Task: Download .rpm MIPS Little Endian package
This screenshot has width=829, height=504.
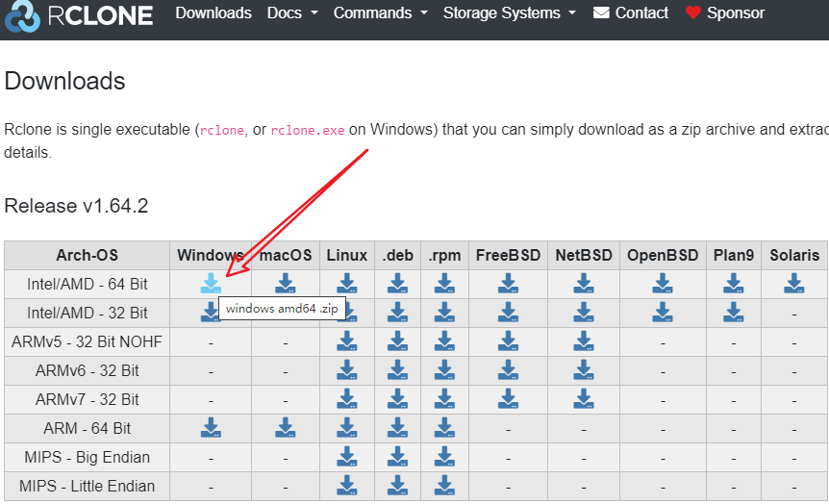Action: click(x=444, y=486)
